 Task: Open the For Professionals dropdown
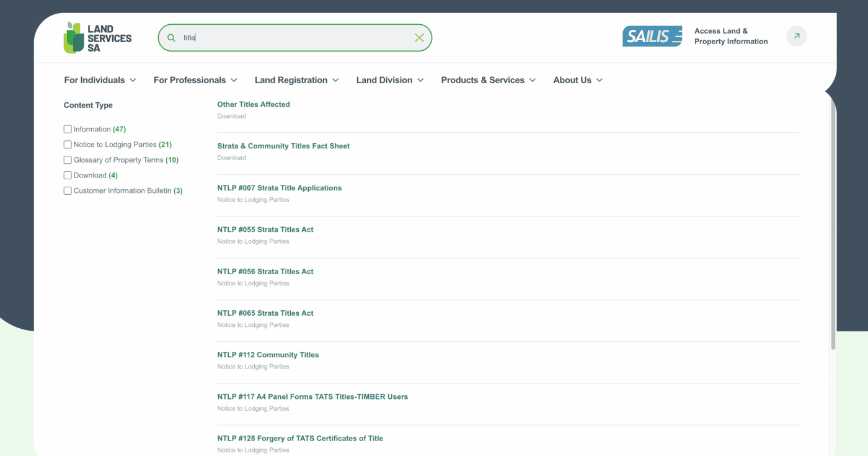[195, 80]
